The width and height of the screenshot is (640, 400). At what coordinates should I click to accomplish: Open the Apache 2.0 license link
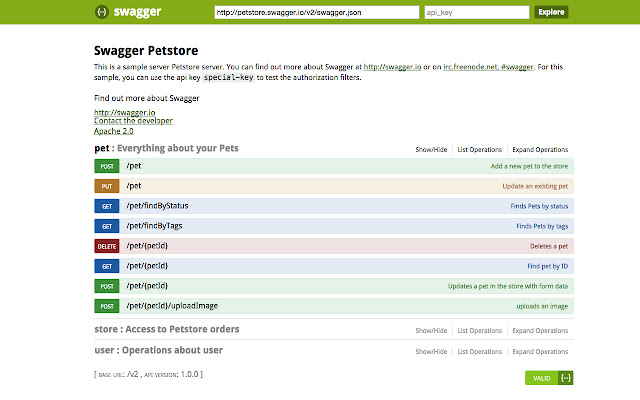pyautogui.click(x=113, y=131)
